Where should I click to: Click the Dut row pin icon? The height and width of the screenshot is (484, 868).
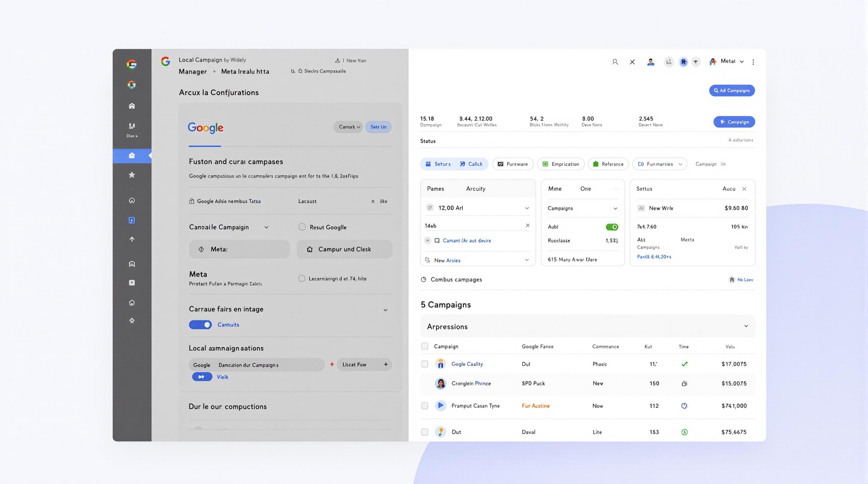coord(440,432)
